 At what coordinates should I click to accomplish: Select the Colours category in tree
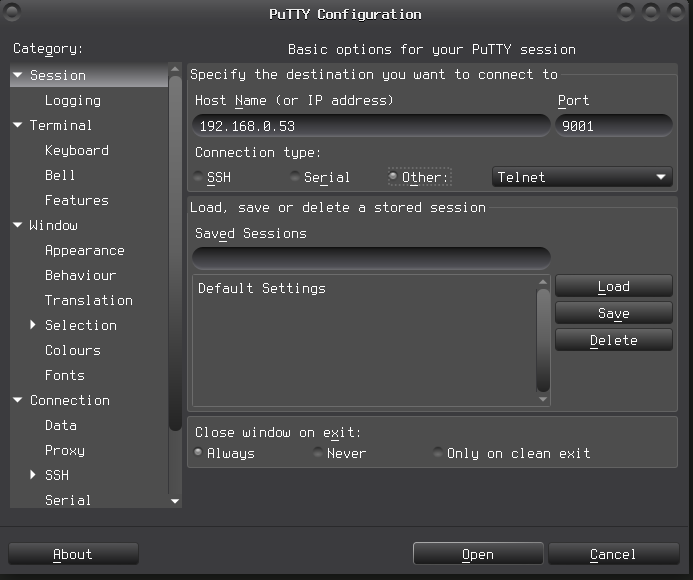tap(72, 351)
